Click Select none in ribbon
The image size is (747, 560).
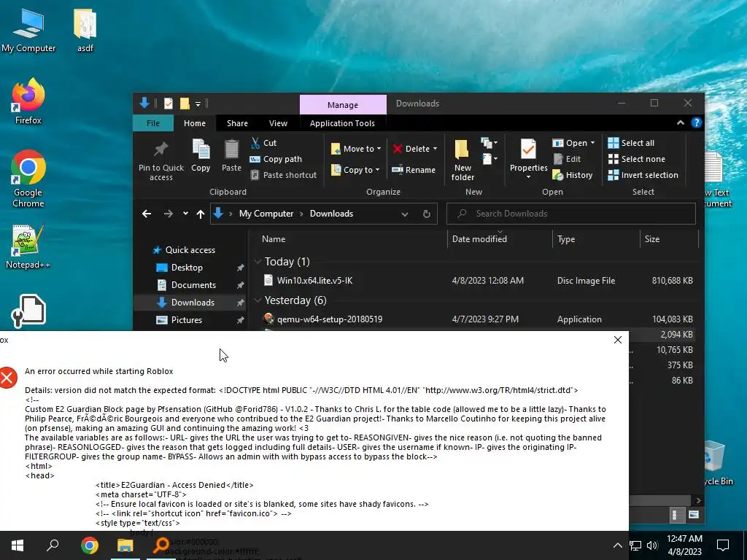(x=637, y=159)
